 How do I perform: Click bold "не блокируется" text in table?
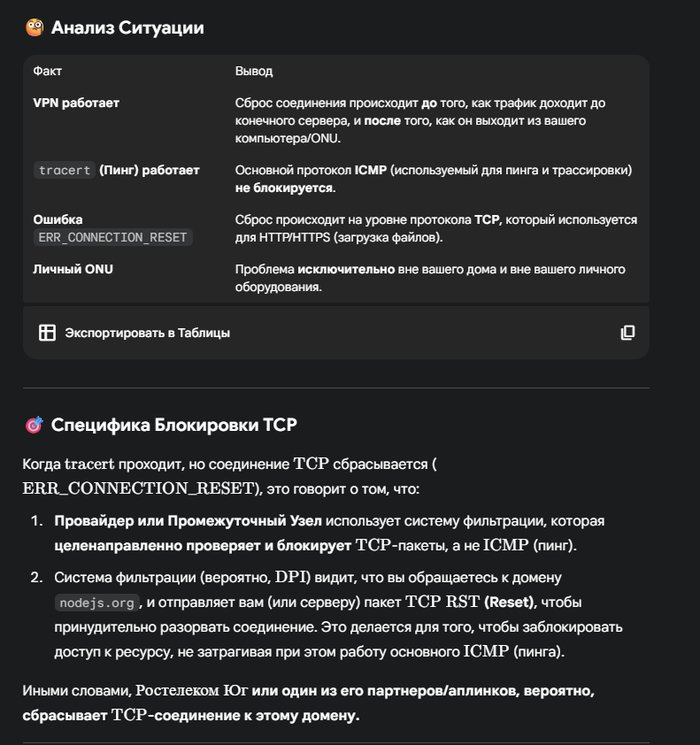(x=284, y=188)
